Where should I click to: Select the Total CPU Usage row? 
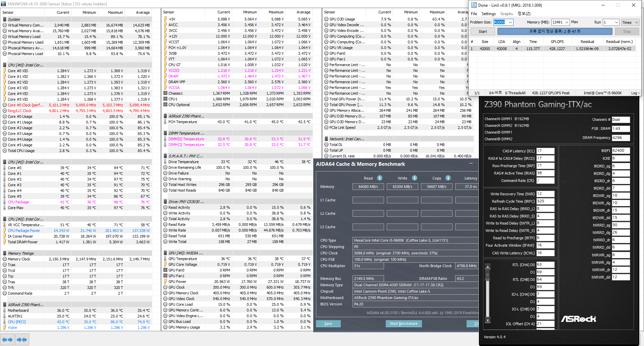(x=76, y=151)
